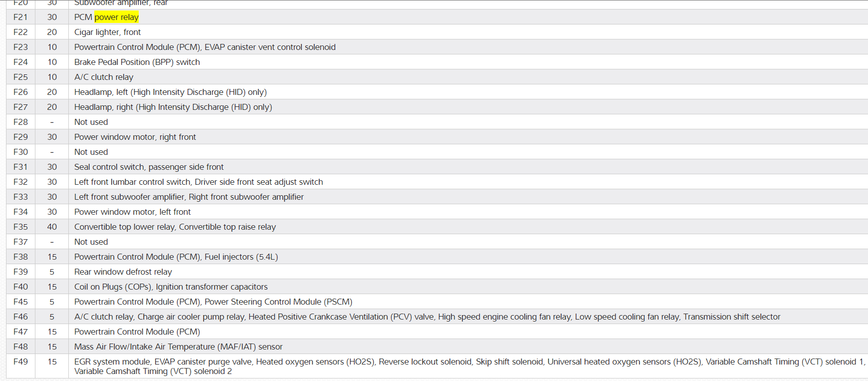The height and width of the screenshot is (381, 868).
Task: Click "Cigar lighter, front" description
Action: (x=107, y=32)
